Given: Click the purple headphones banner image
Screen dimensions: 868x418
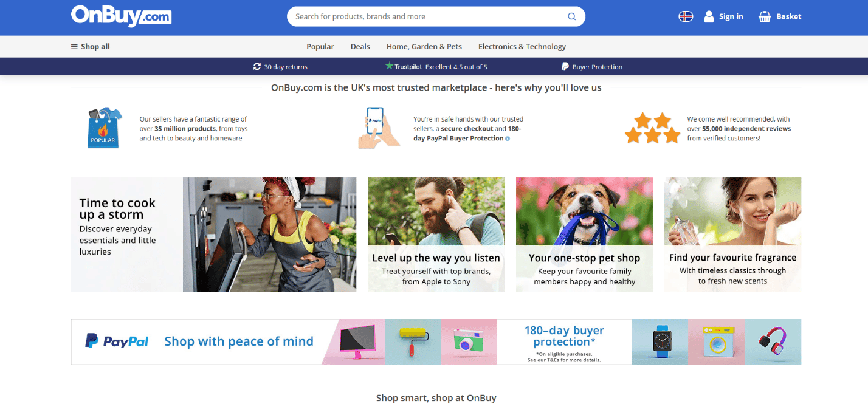Looking at the screenshot, I should pyautogui.click(x=773, y=341).
